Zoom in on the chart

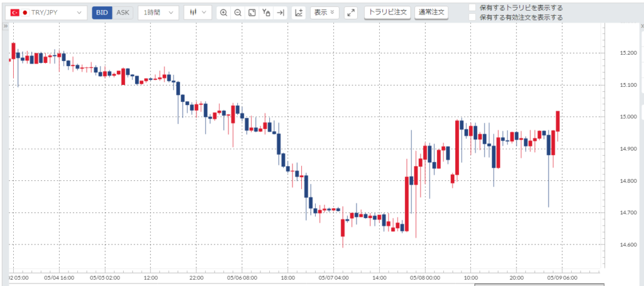coord(223,13)
